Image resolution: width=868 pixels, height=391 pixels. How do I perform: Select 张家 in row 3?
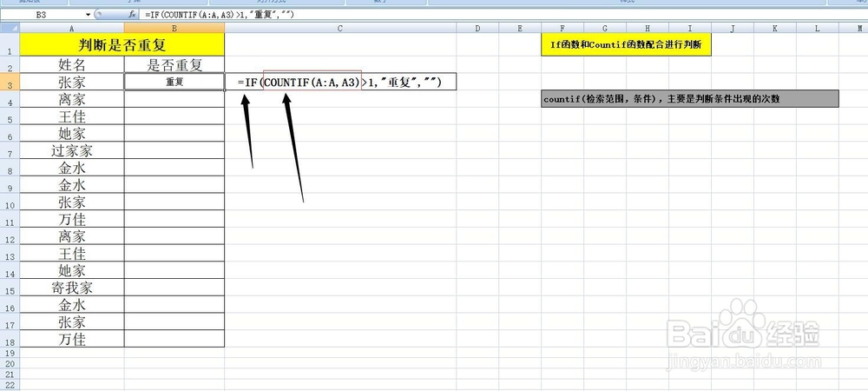[72, 82]
